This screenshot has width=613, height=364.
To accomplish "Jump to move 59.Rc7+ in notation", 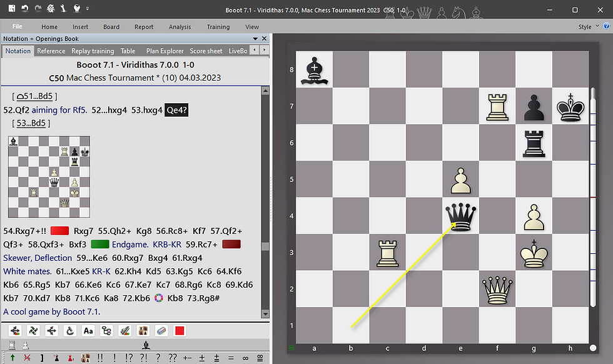I will pyautogui.click(x=201, y=245).
